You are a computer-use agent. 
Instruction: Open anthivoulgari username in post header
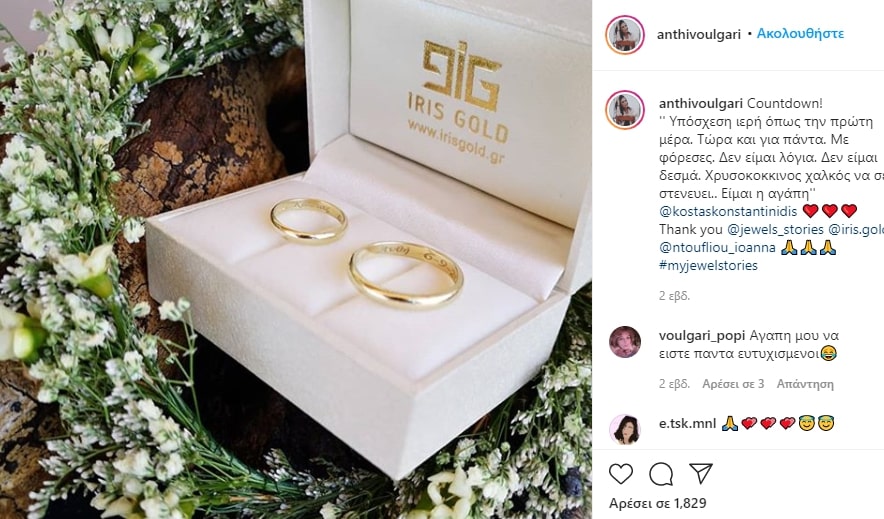tap(699, 34)
